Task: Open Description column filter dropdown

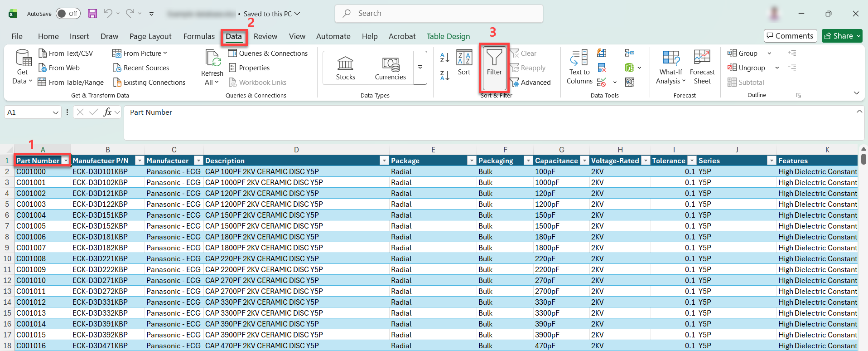Action: tap(384, 161)
